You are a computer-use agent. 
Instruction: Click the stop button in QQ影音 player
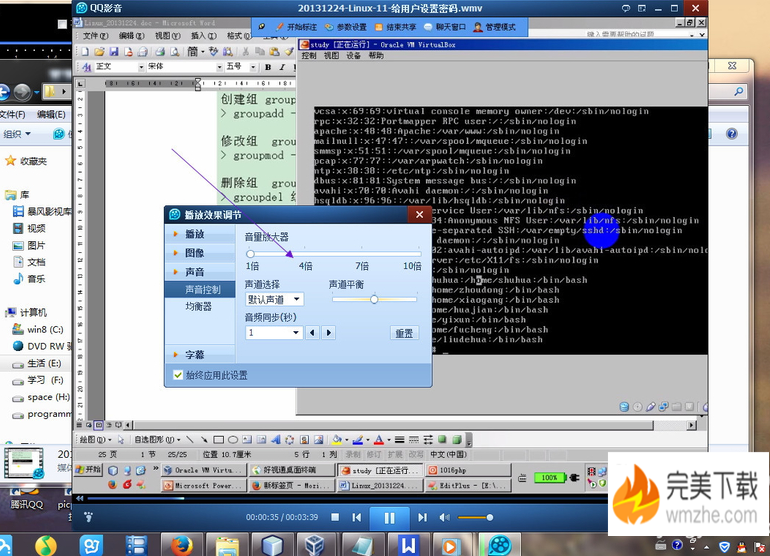(335, 517)
